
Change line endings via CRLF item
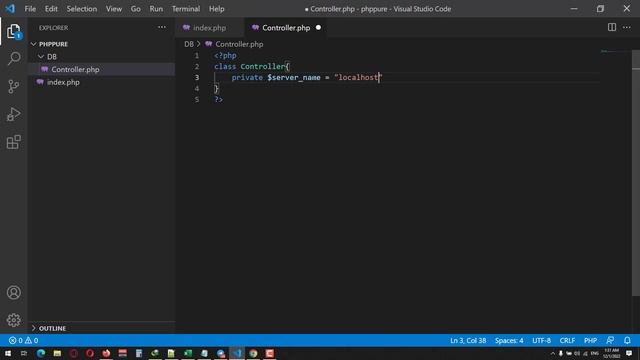(567, 340)
